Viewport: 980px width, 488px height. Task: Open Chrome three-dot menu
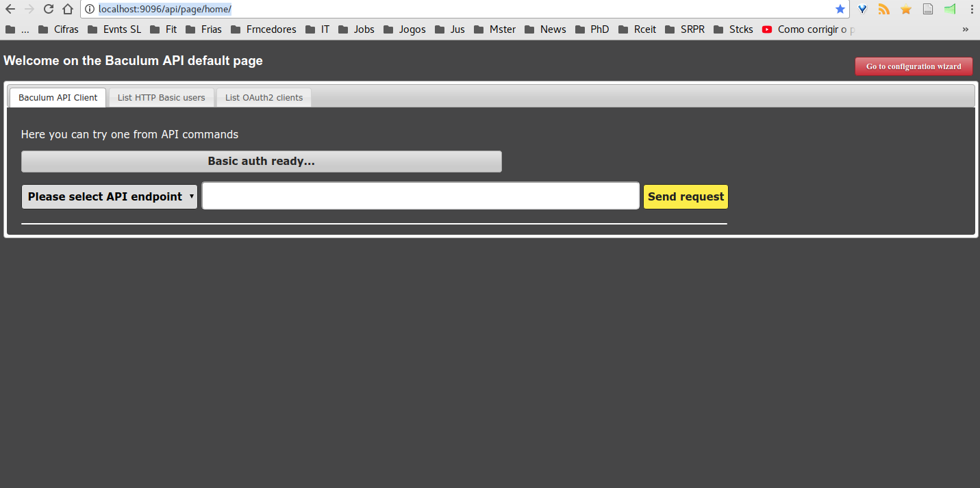point(972,10)
